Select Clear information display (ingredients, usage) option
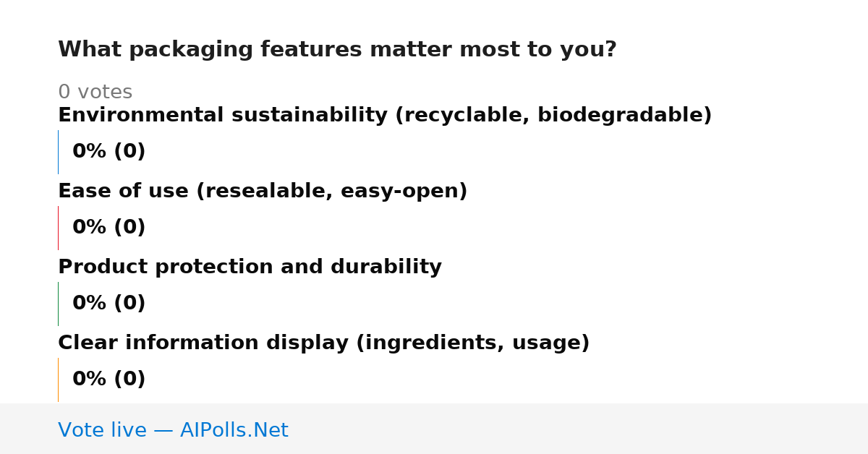 (x=324, y=343)
